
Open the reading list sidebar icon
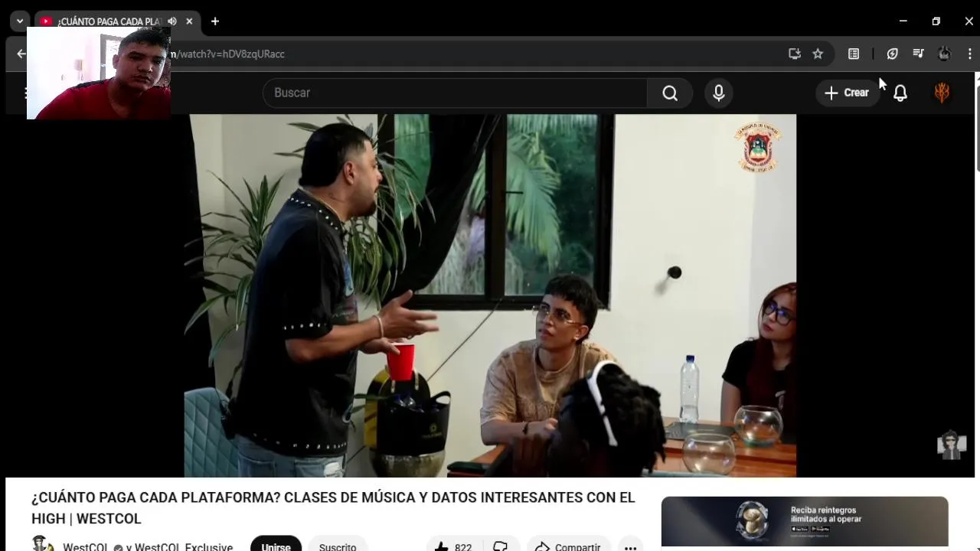click(x=854, y=54)
